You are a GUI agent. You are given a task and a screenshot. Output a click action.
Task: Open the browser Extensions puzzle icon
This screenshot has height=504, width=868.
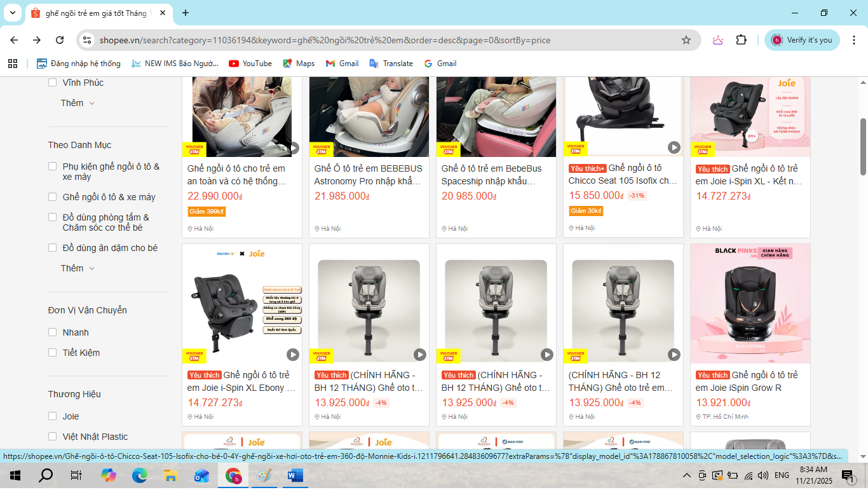741,40
